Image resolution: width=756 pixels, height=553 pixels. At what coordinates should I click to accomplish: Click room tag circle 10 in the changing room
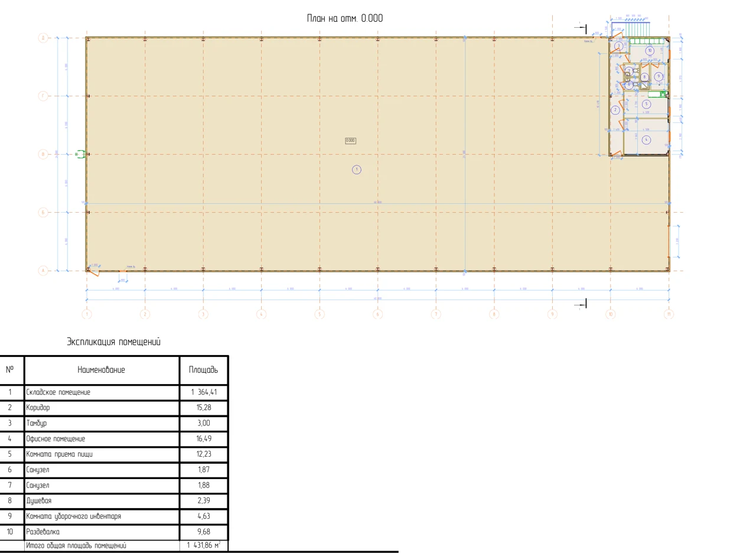pyautogui.click(x=650, y=51)
